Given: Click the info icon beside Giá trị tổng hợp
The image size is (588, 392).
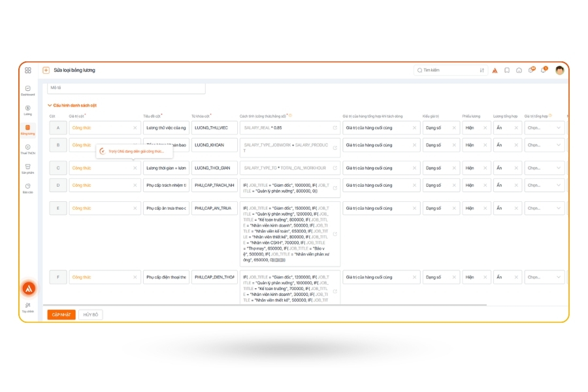Looking at the screenshot, I should click(x=550, y=116).
